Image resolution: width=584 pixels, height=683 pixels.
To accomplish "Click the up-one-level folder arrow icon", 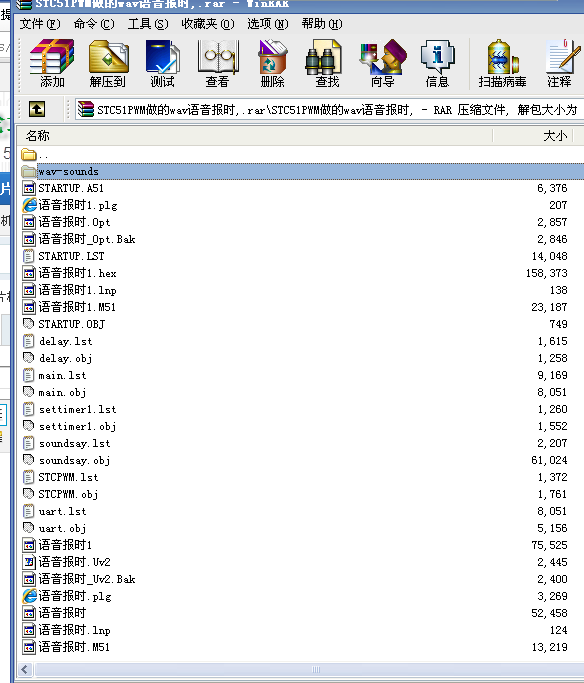I will 37,109.
